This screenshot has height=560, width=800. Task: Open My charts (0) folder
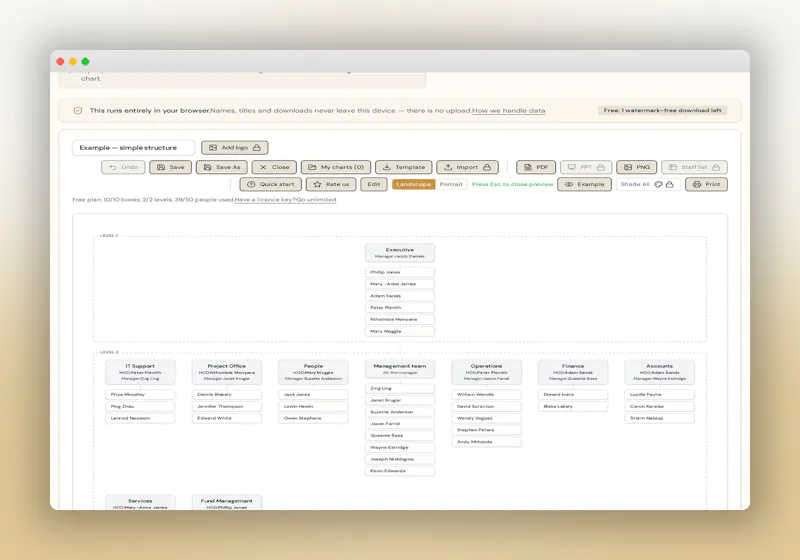click(x=336, y=167)
